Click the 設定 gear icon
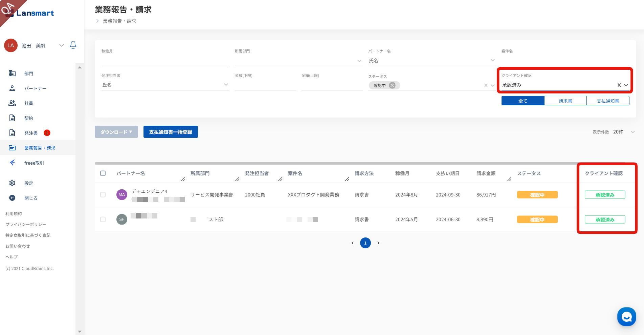The height and width of the screenshot is (335, 644). (x=12, y=183)
